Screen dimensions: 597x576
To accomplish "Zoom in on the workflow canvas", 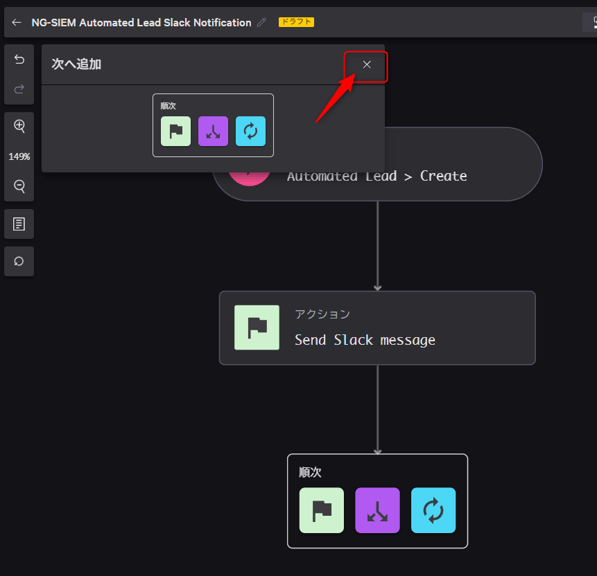I will (19, 126).
